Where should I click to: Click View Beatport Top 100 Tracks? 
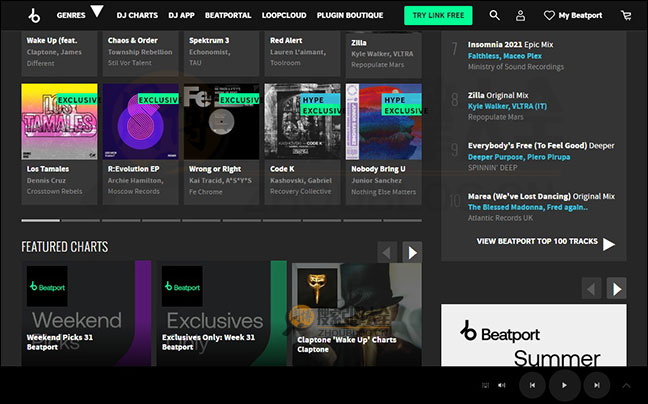click(x=537, y=241)
